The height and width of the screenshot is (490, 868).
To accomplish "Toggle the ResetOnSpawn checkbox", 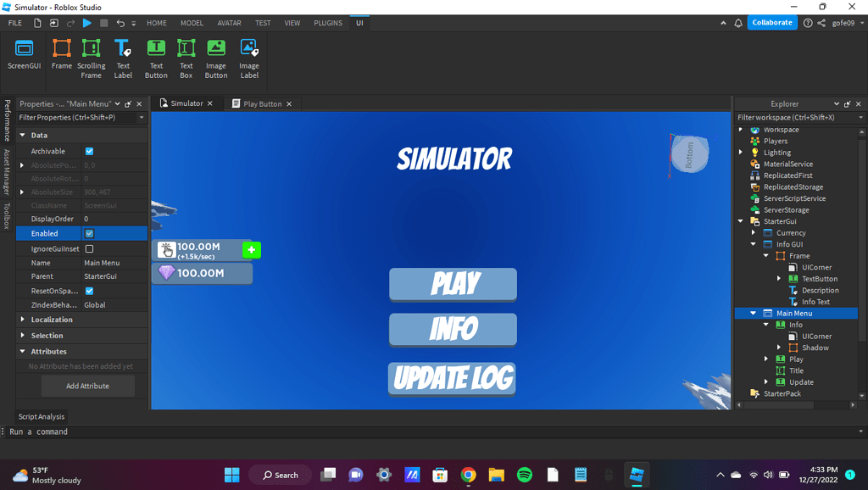I will [x=89, y=291].
